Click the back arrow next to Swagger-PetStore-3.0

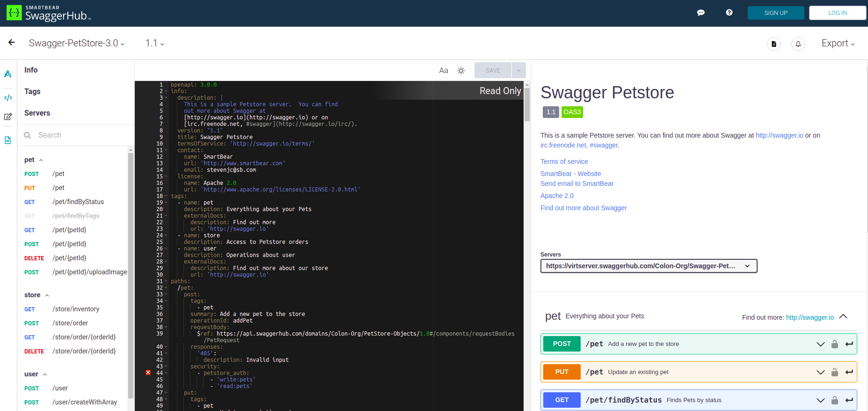[x=12, y=43]
